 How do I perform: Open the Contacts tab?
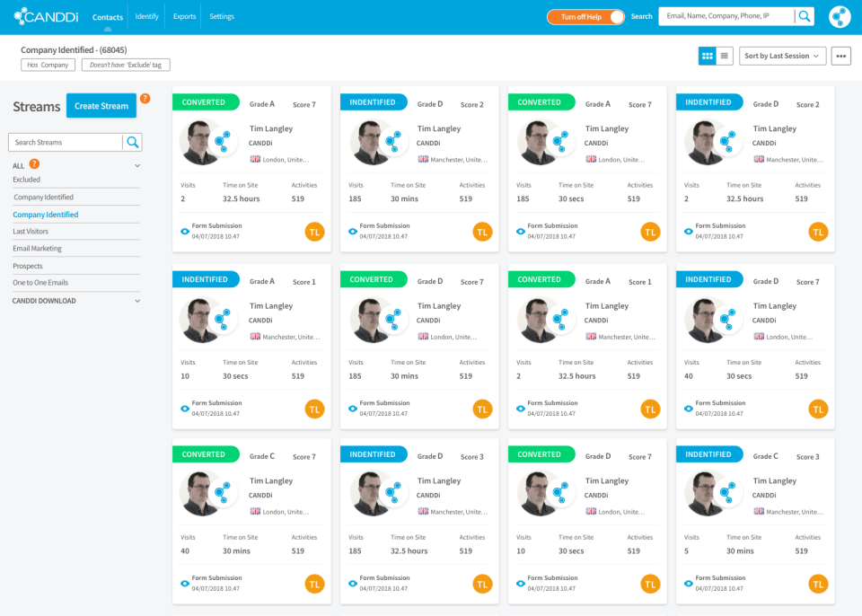click(x=108, y=17)
